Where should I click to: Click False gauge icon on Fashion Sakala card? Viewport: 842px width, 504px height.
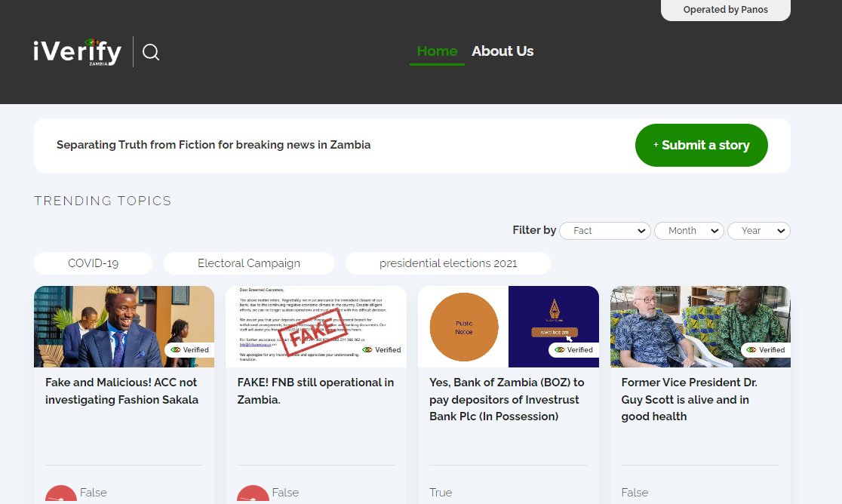coord(60,493)
